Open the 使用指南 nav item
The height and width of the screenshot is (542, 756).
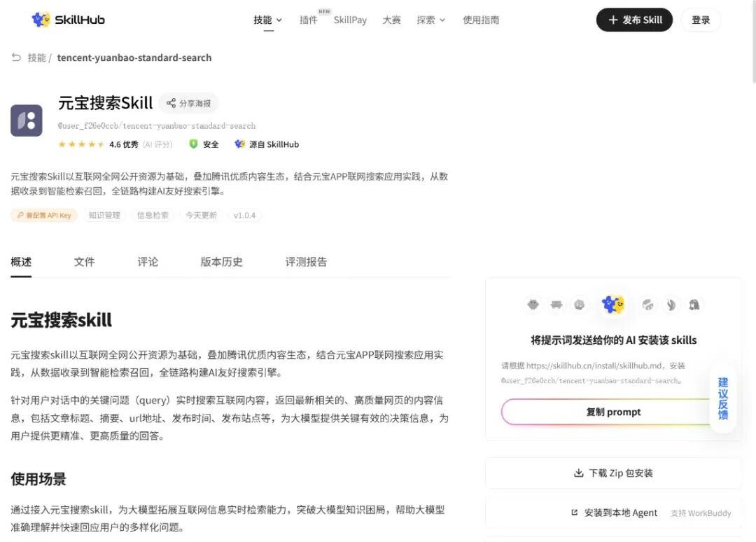[481, 20]
